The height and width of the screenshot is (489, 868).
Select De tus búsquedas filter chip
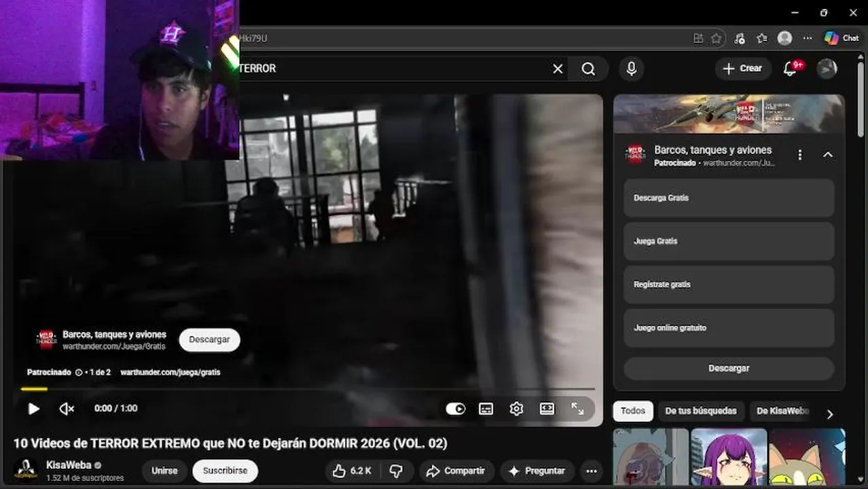[x=701, y=411]
